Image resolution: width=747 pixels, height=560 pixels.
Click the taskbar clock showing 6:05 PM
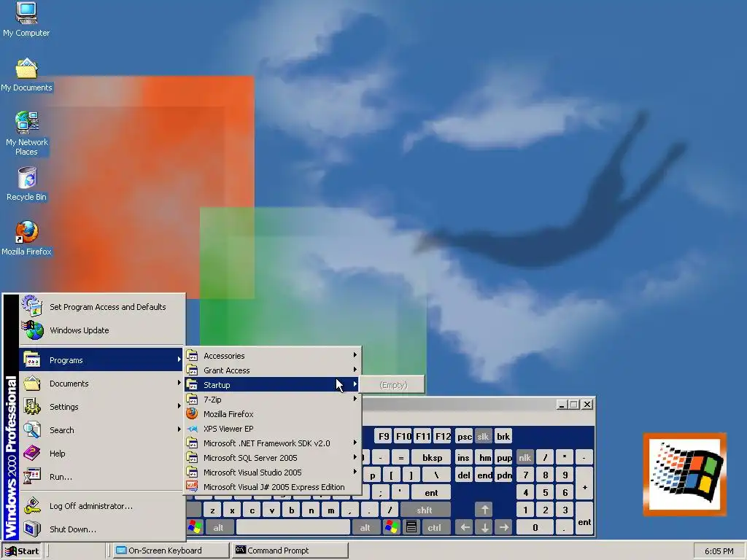(719, 551)
